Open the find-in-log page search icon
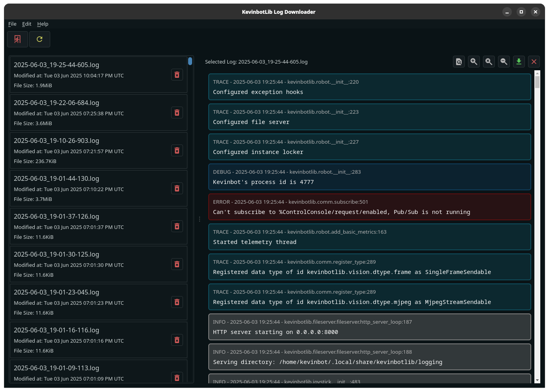The image size is (549, 392). (459, 62)
